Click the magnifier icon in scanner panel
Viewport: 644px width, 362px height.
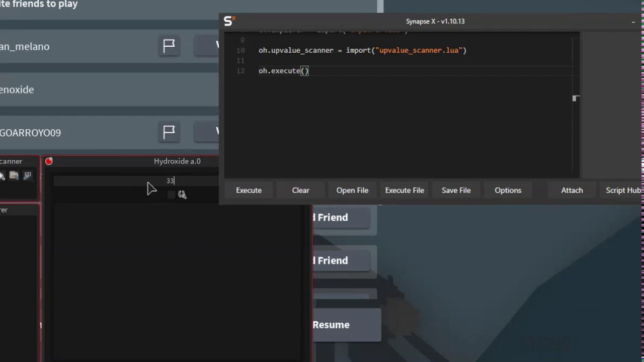[x=2, y=175]
